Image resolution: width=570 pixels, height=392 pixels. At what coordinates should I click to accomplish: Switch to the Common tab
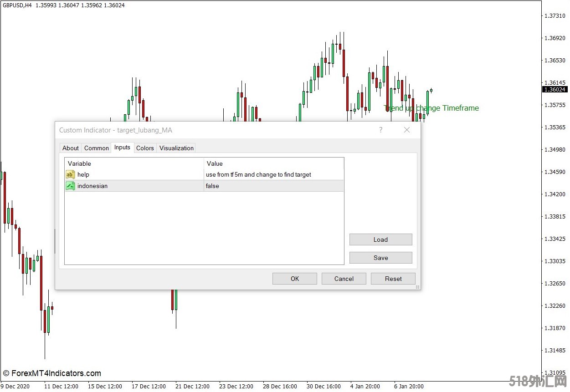coord(97,148)
